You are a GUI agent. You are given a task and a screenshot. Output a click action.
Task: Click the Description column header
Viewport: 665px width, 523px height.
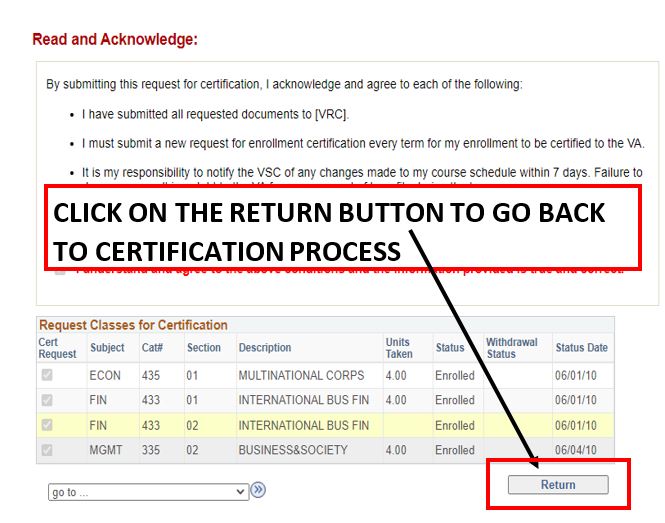[265, 348]
